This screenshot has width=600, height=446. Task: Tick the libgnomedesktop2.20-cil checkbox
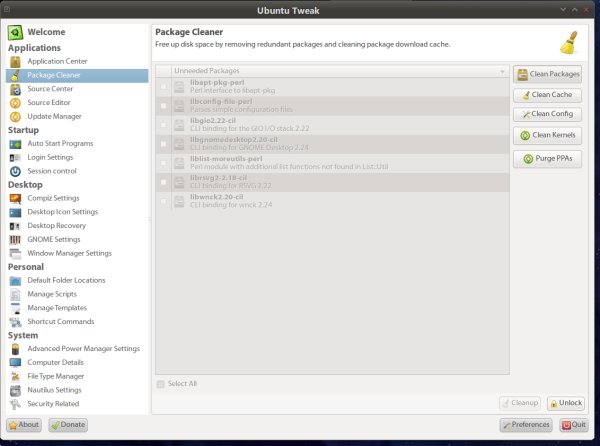164,144
